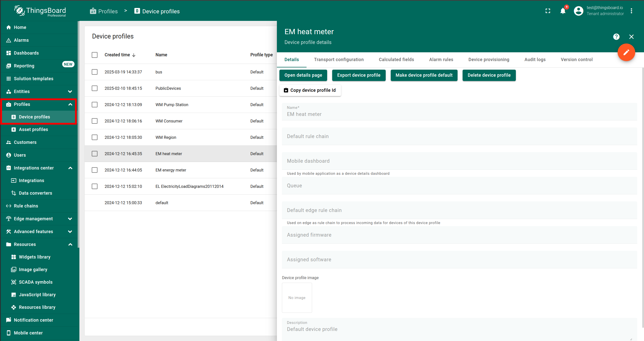644x341 pixels.
Task: Open the Transport configuration tab
Action: click(338, 60)
